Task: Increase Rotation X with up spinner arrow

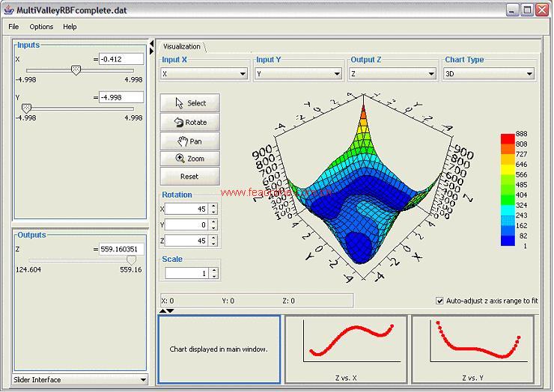Action: coord(213,206)
